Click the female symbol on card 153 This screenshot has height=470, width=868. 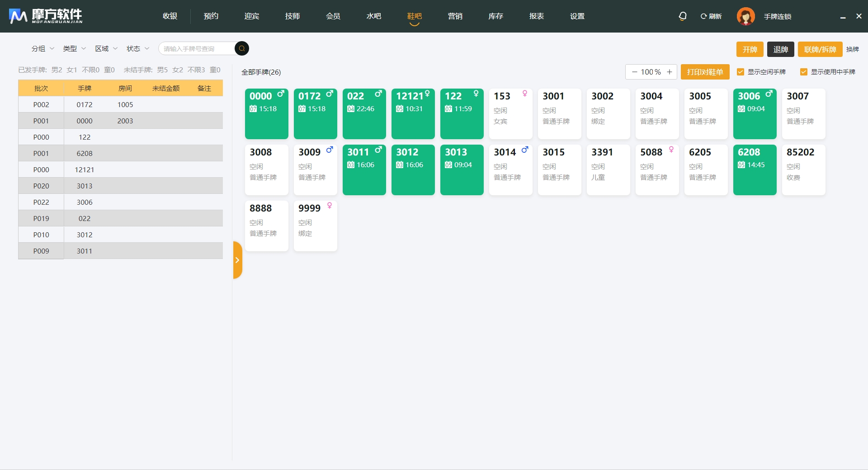525,94
